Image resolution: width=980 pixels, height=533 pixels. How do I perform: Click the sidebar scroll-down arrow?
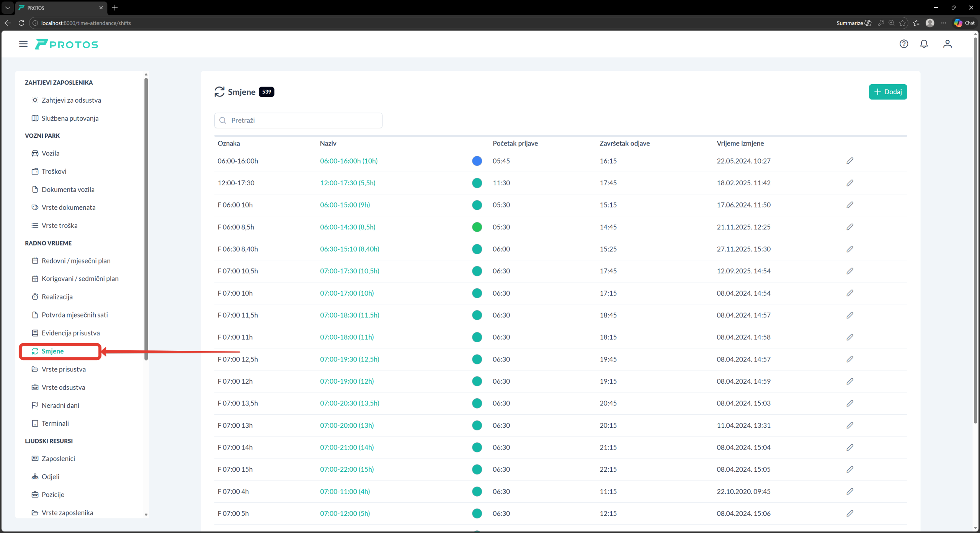146,515
